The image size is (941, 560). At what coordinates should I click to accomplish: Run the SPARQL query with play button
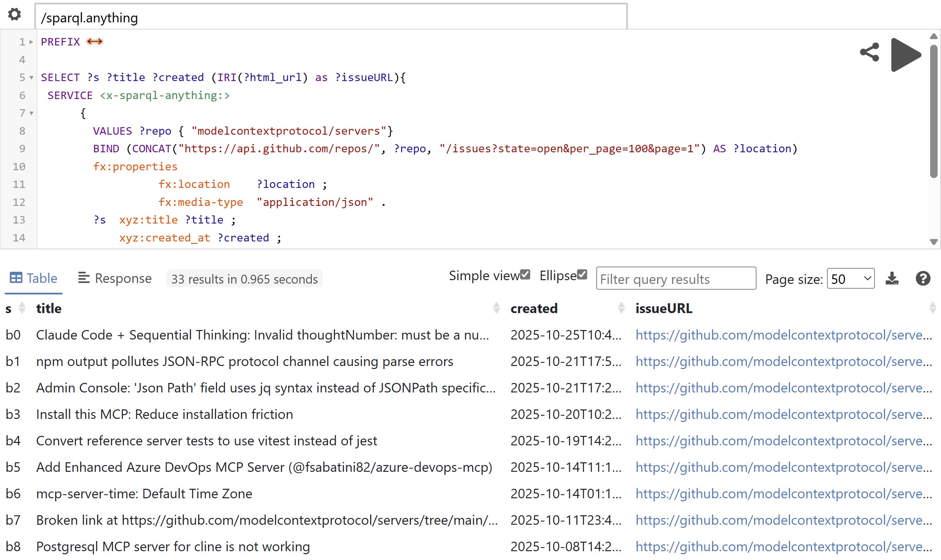(905, 55)
